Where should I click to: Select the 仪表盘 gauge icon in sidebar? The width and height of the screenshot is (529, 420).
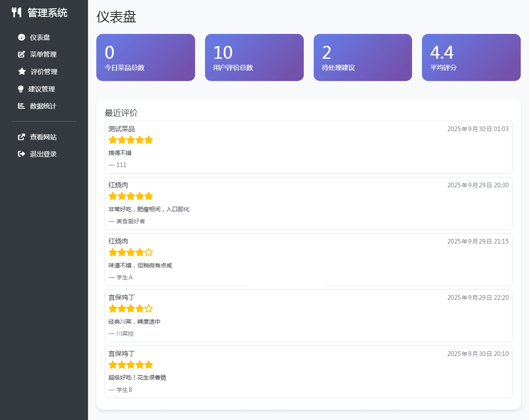[21, 37]
